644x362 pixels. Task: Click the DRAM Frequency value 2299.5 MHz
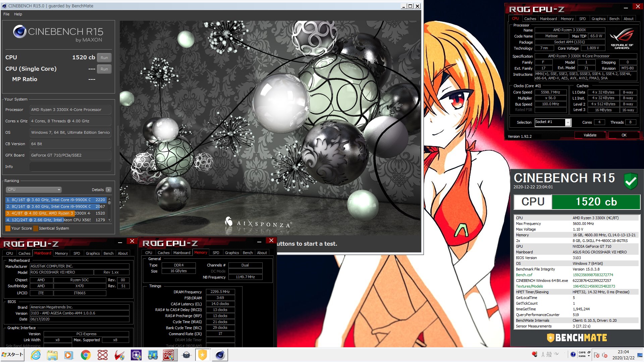220,292
